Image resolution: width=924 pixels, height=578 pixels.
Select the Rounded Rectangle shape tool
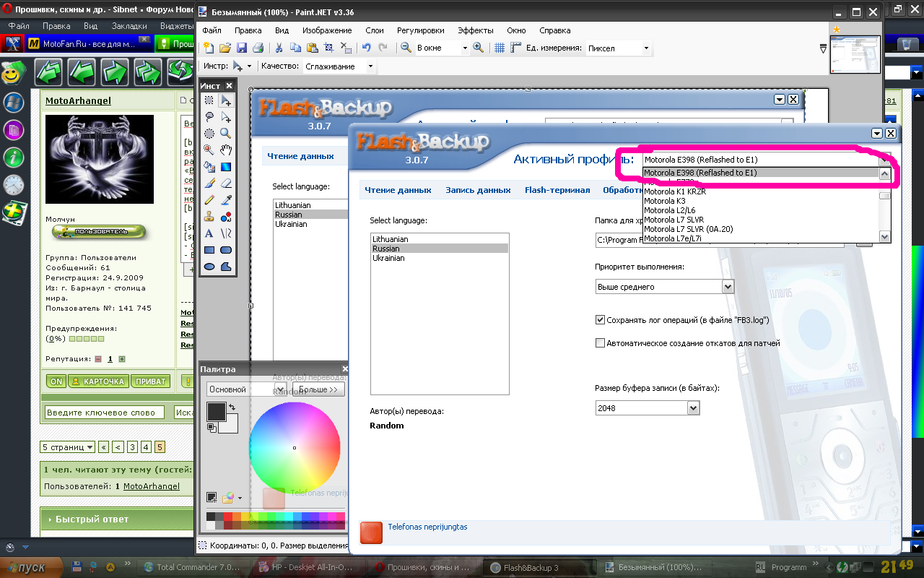click(226, 249)
